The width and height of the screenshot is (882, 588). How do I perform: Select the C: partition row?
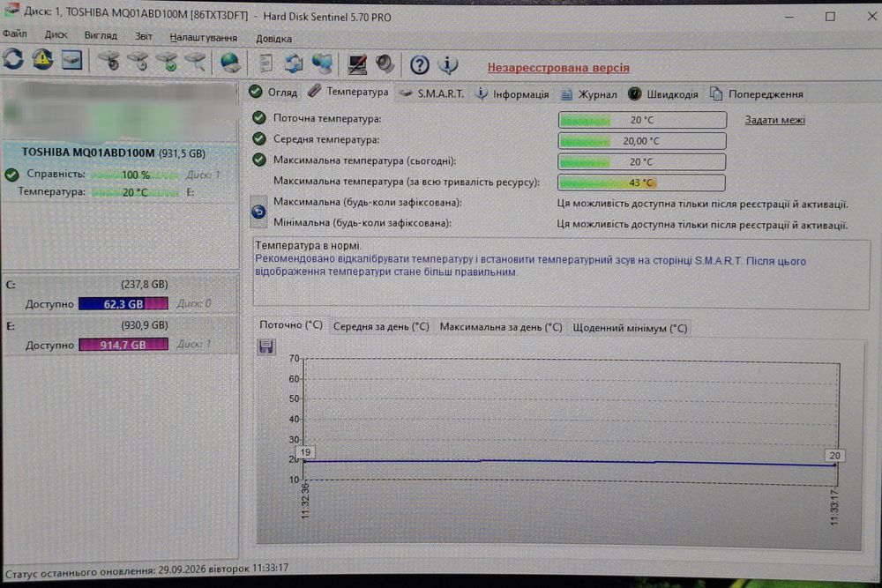pos(119,294)
